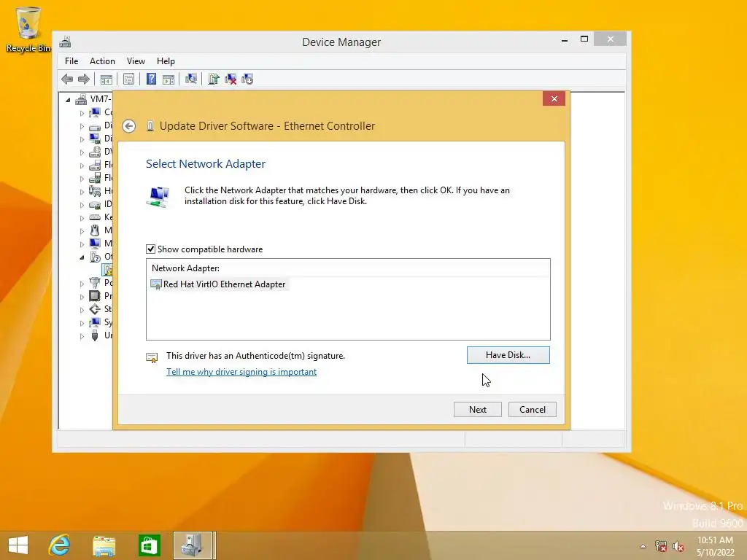Click the Device Manager taskbar button
This screenshot has width=747, height=560.
pos(194,545)
